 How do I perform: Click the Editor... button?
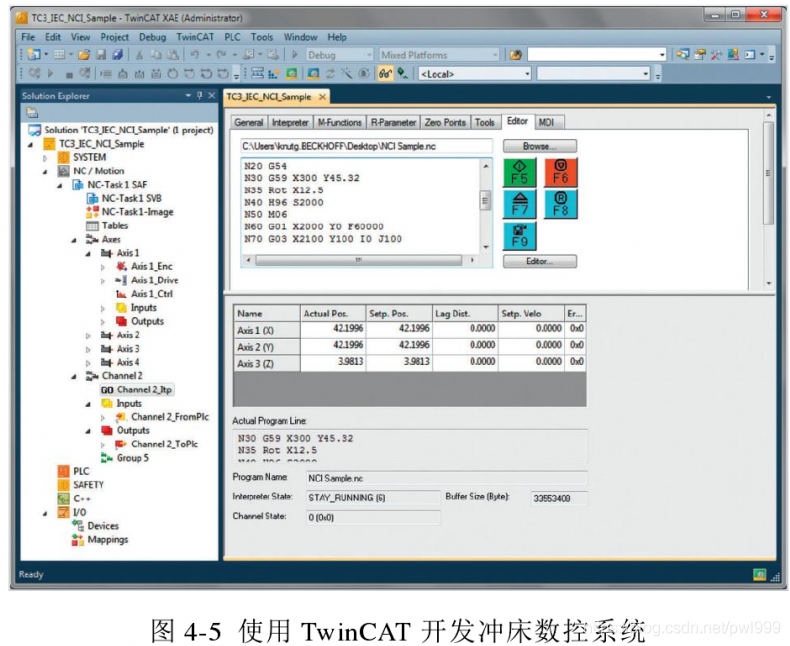point(540,261)
